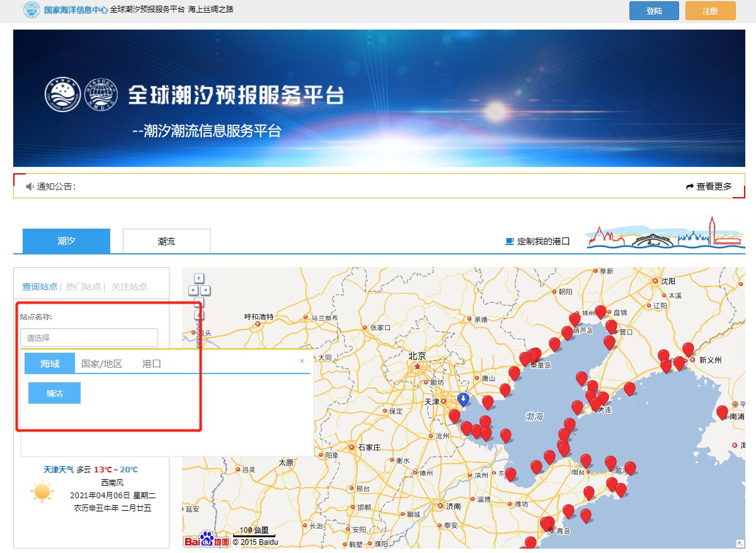Select the red marker beside 新义州
The height and width of the screenshot is (553, 756).
click(x=688, y=349)
